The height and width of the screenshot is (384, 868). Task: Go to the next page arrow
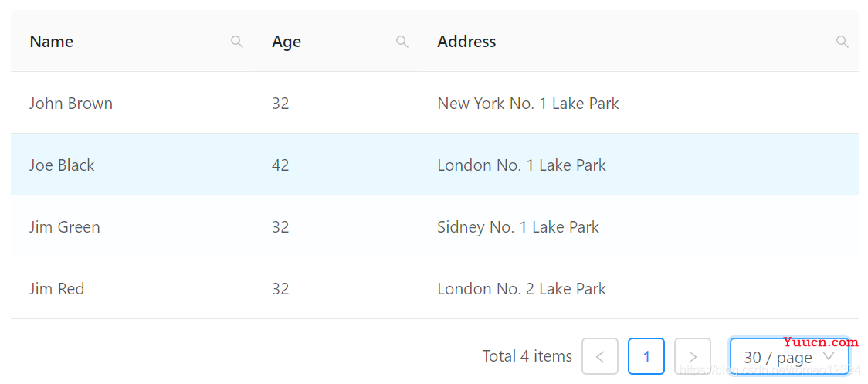click(x=693, y=356)
